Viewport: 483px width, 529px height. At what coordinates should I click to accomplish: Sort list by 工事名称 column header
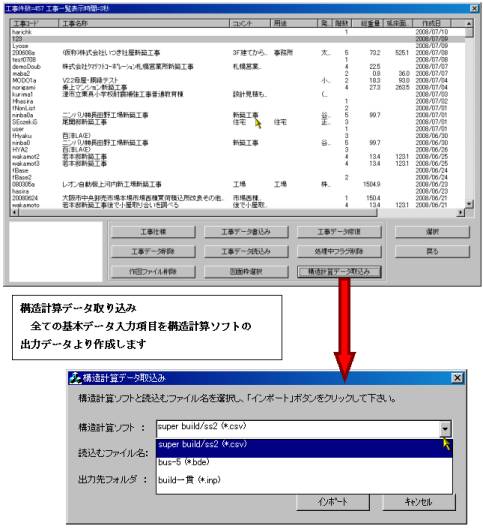(144, 23)
